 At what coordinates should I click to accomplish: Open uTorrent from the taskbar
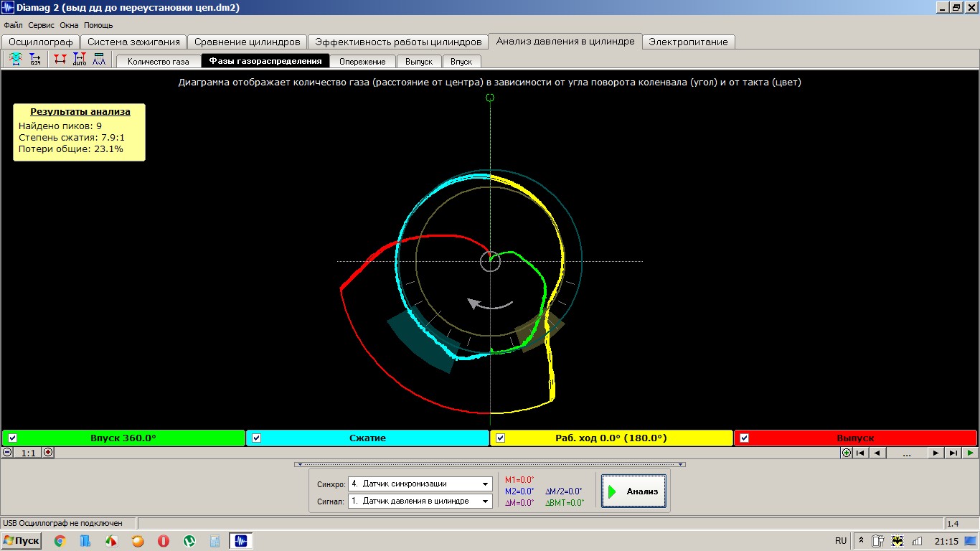pos(189,541)
